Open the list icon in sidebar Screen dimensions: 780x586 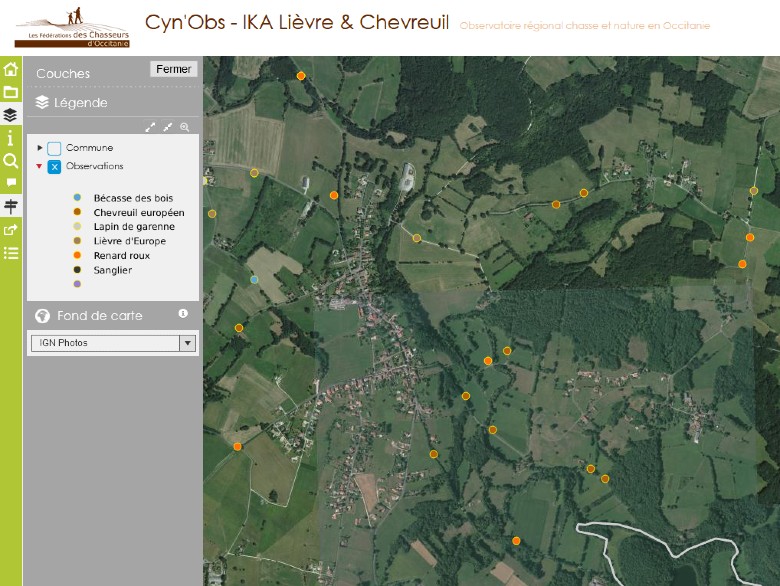11,252
